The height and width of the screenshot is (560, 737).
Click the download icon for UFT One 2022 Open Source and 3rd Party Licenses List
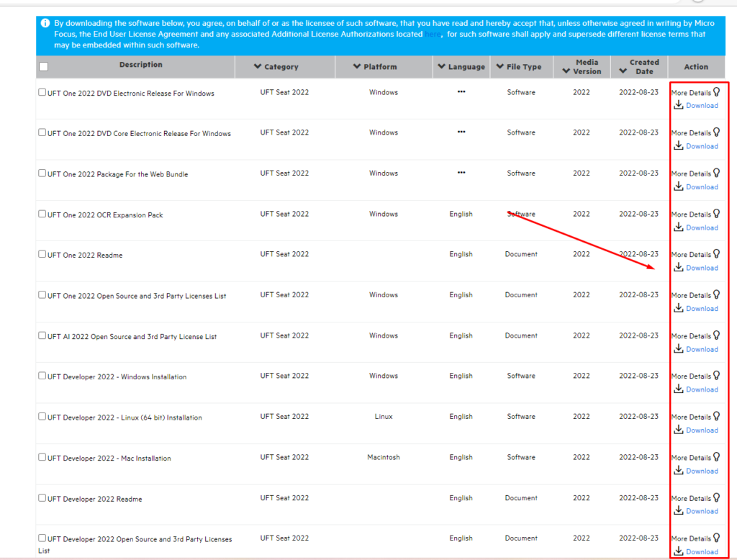click(x=678, y=308)
